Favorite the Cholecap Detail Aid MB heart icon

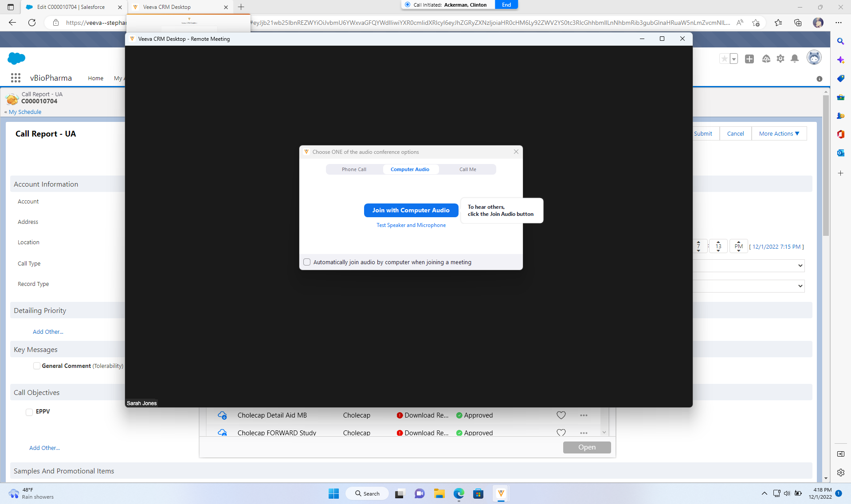click(561, 415)
